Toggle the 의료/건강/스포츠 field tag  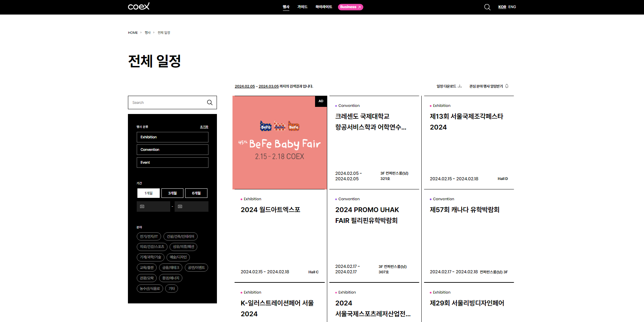[x=152, y=247]
